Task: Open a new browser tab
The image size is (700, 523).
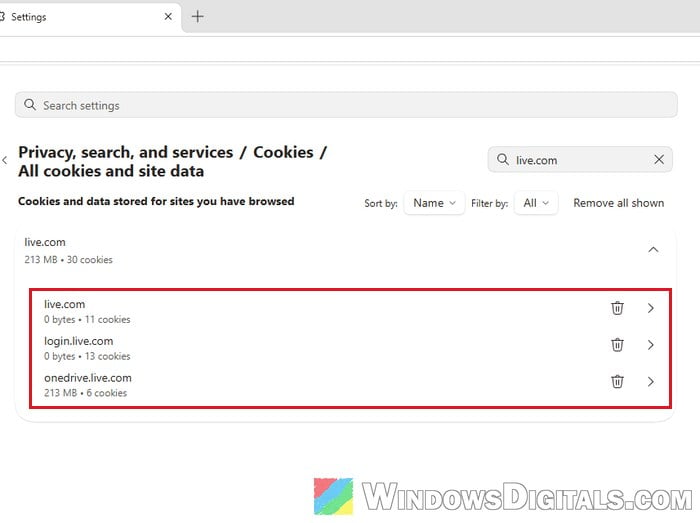Action: pos(197,17)
